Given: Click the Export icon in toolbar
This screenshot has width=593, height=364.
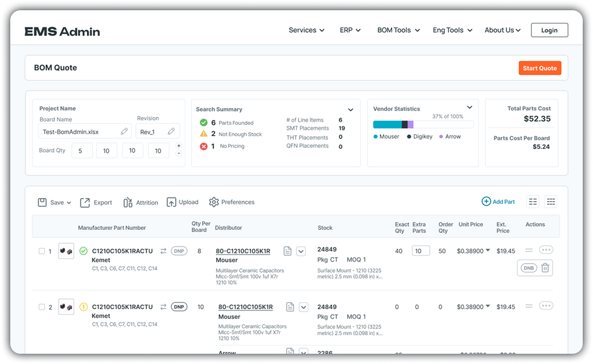Looking at the screenshot, I should [85, 202].
